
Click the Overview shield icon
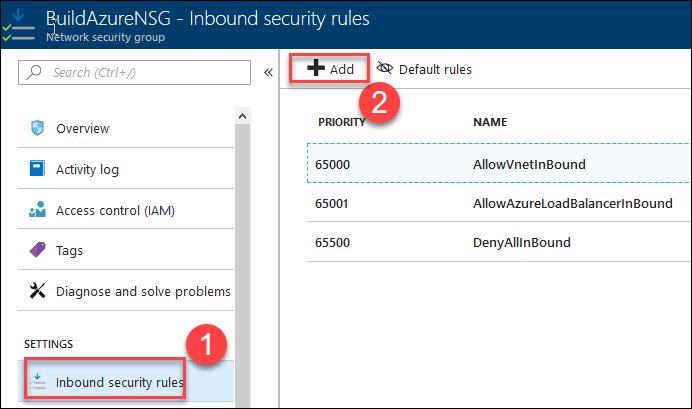pyautogui.click(x=37, y=128)
